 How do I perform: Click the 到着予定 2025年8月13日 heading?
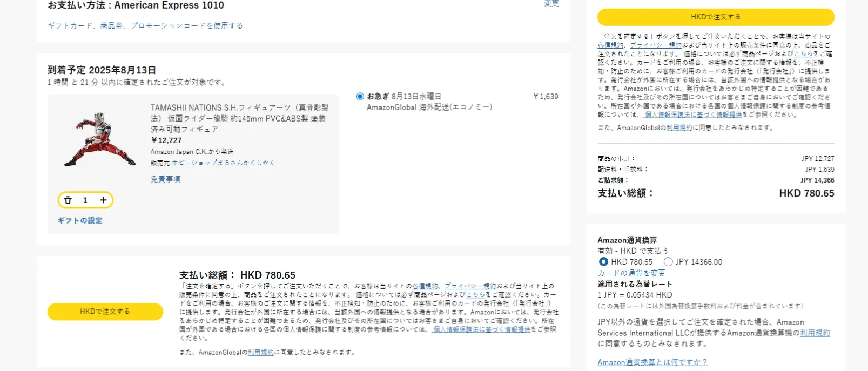(x=102, y=70)
